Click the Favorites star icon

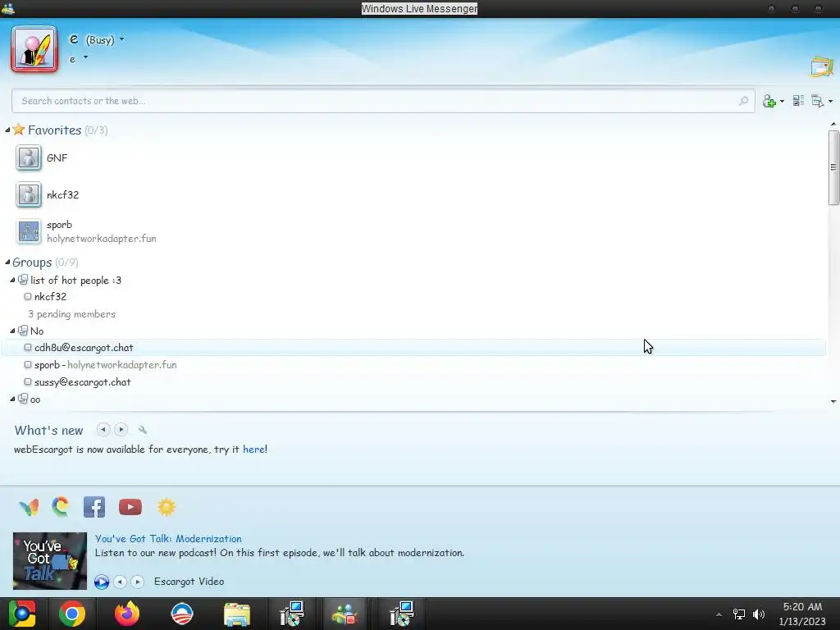click(19, 129)
